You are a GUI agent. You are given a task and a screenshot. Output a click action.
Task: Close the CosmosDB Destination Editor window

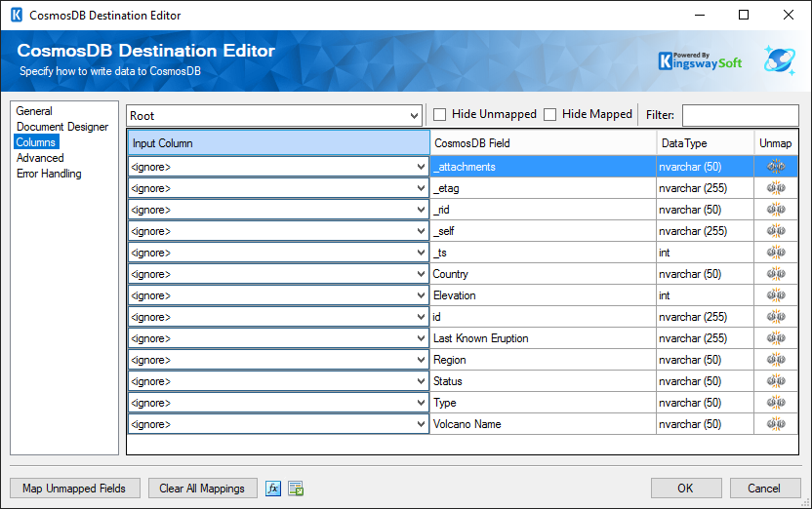[x=789, y=15]
